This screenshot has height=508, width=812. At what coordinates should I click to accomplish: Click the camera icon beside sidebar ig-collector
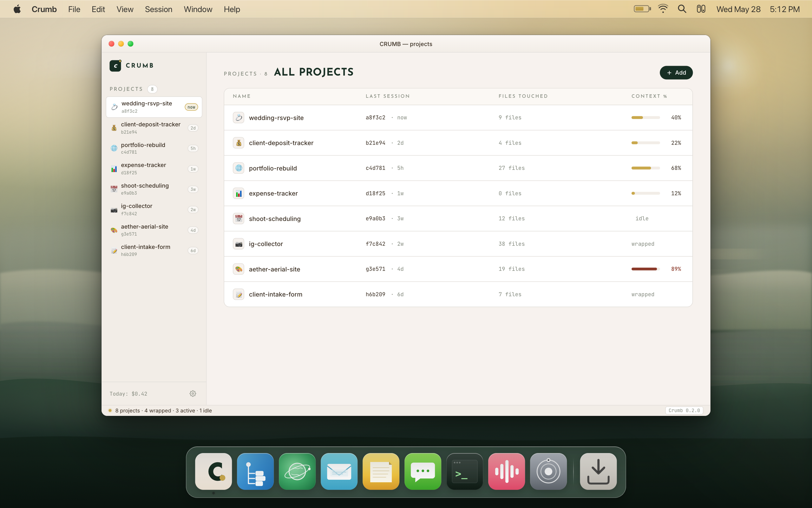point(114,210)
